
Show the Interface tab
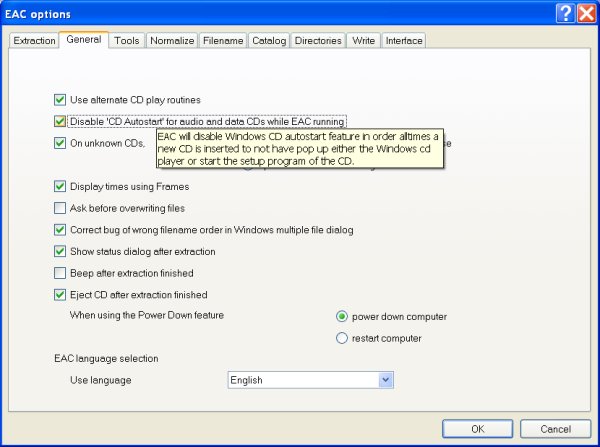coord(404,41)
